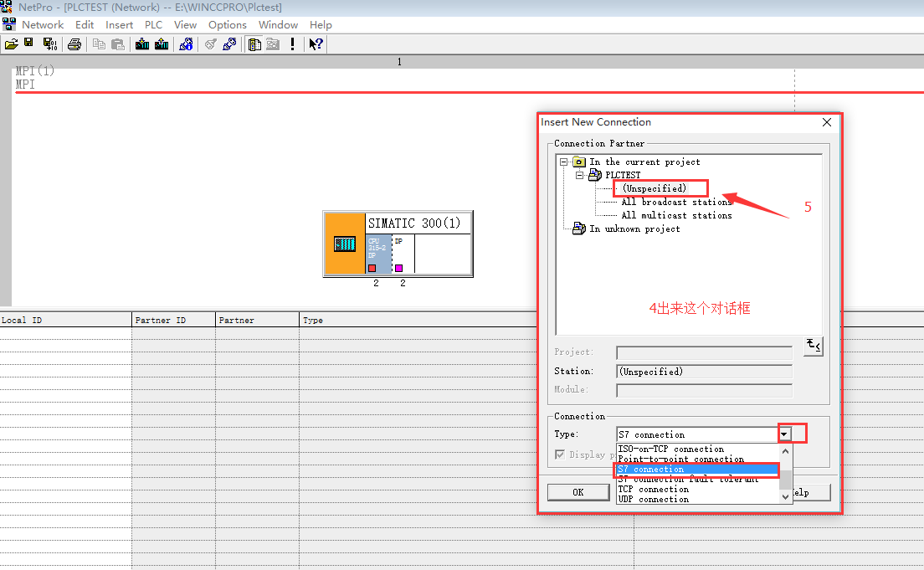Click the Copy toolbar icon
This screenshot has height=570, width=924.
coord(99,44)
